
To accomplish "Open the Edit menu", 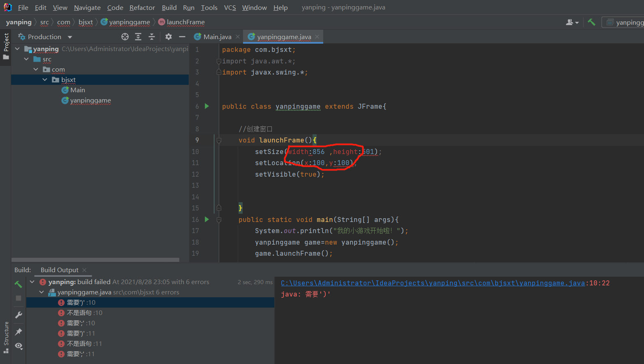I will point(40,7).
